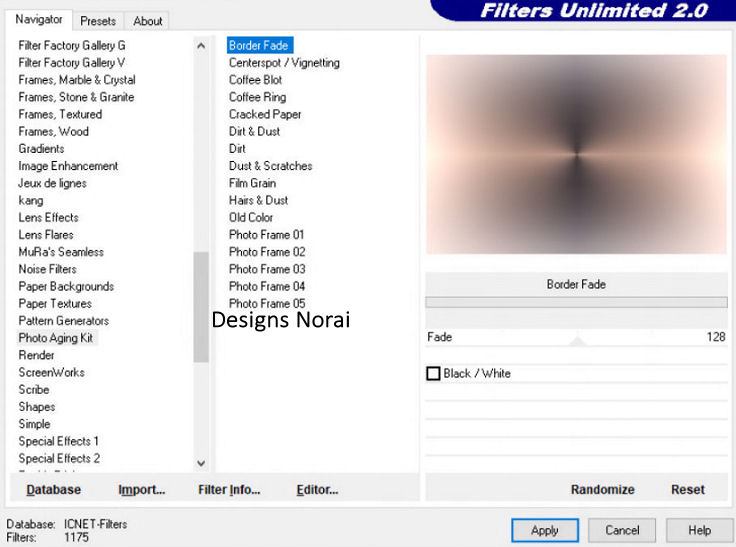Select Paper Textures category
This screenshot has height=547, width=736.
pyautogui.click(x=55, y=304)
